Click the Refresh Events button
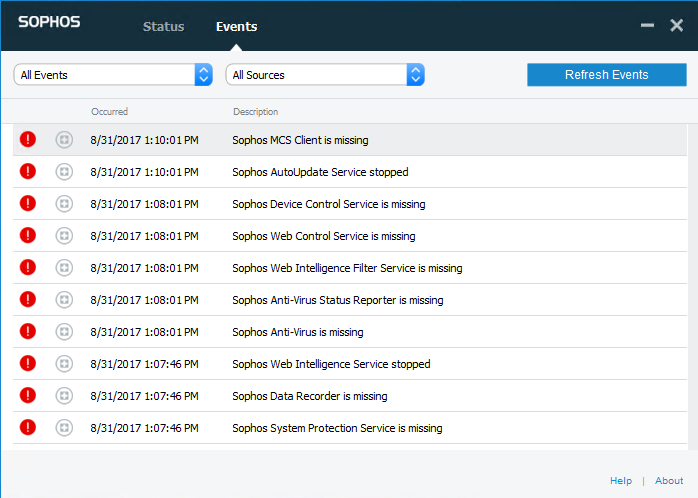Viewport: 698px width, 498px height. point(607,75)
